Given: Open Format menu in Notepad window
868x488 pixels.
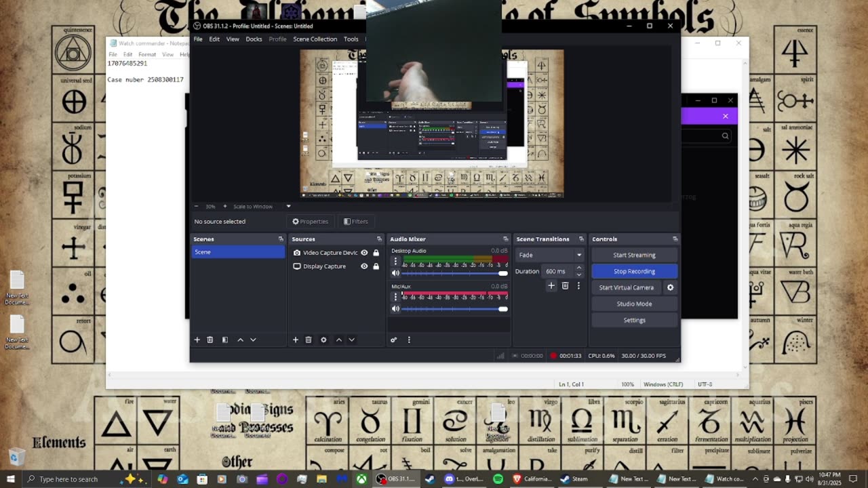Looking at the screenshot, I should (147, 54).
